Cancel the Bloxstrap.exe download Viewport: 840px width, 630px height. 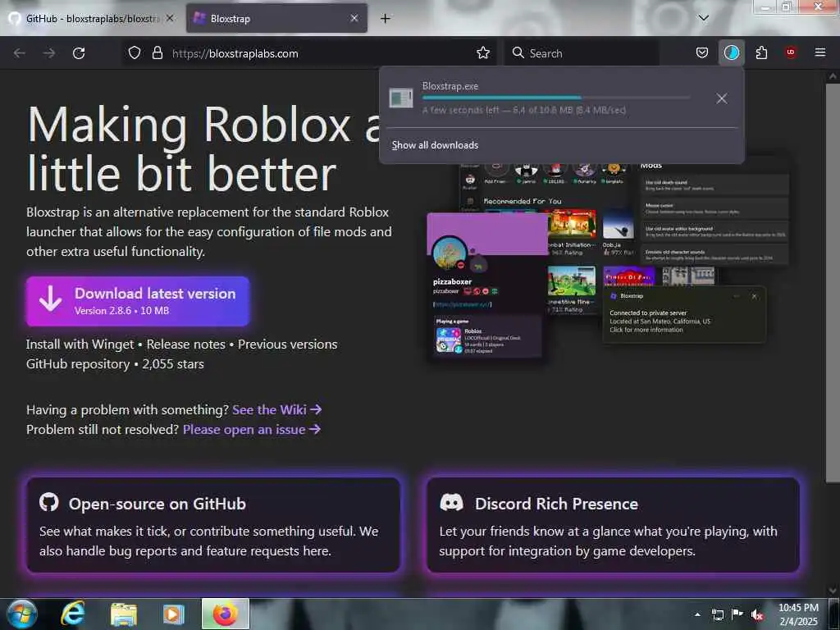pos(722,98)
